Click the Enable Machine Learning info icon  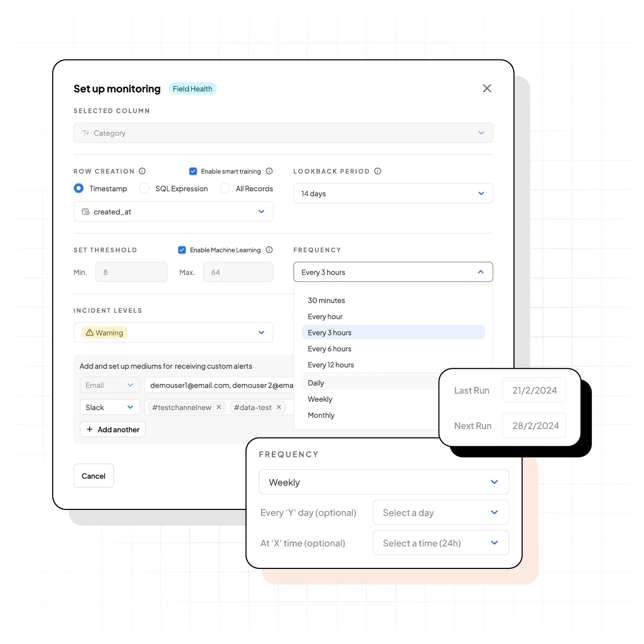(269, 250)
